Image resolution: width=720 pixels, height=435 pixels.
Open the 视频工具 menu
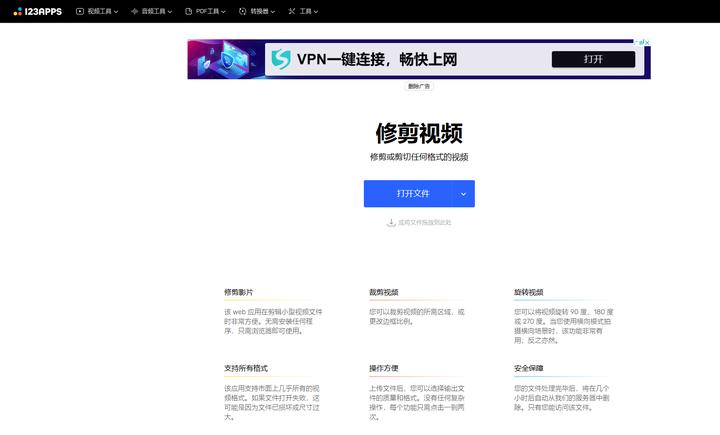pyautogui.click(x=97, y=11)
